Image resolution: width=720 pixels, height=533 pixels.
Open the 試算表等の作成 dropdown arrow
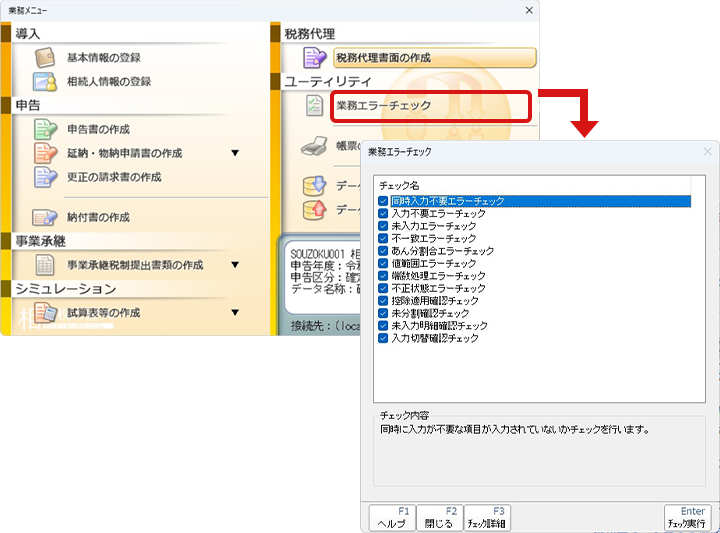(235, 313)
